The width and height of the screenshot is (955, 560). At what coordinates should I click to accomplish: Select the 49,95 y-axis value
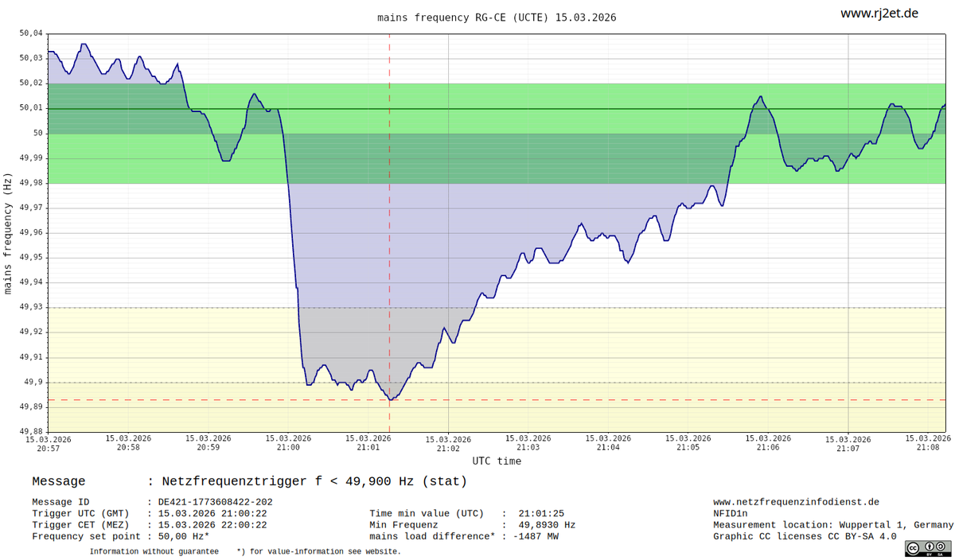(30, 258)
